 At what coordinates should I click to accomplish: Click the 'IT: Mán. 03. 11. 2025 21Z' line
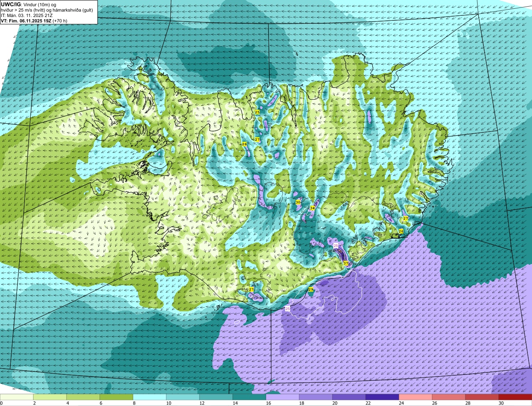pos(27,15)
